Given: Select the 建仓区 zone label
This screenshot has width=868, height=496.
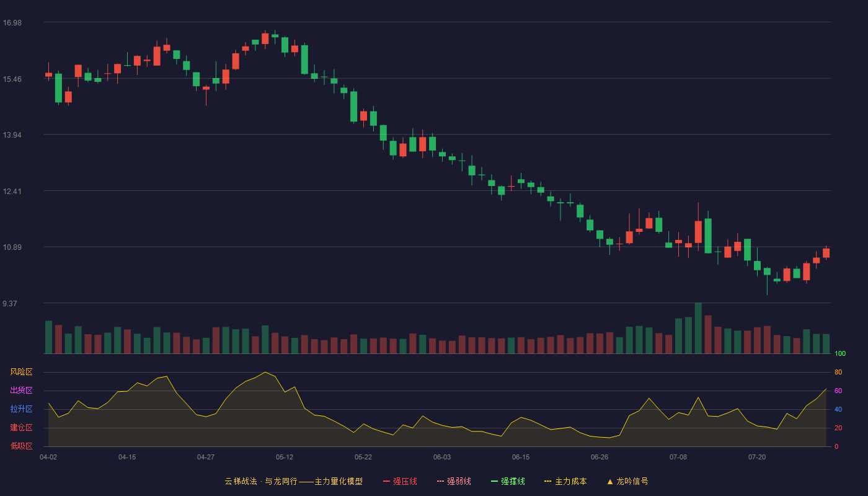Looking at the screenshot, I should pyautogui.click(x=21, y=428).
